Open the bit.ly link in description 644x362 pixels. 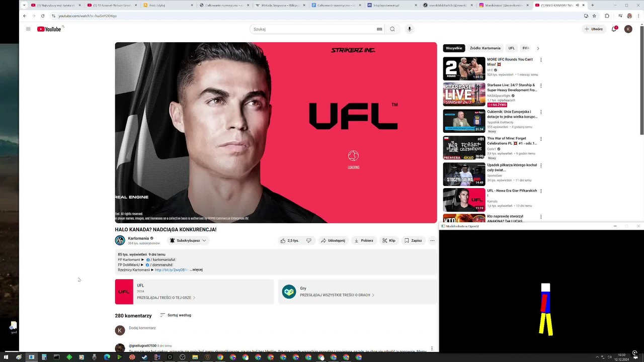[172, 270]
